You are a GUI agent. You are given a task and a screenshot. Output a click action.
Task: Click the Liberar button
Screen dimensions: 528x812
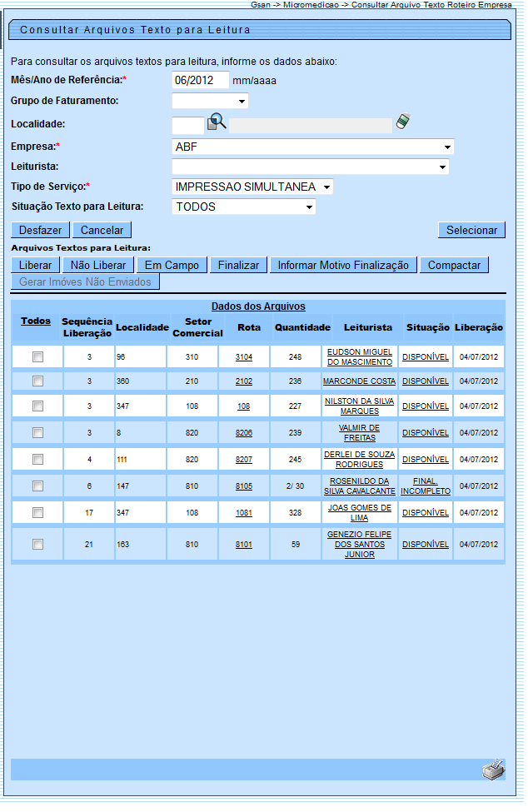(35, 266)
